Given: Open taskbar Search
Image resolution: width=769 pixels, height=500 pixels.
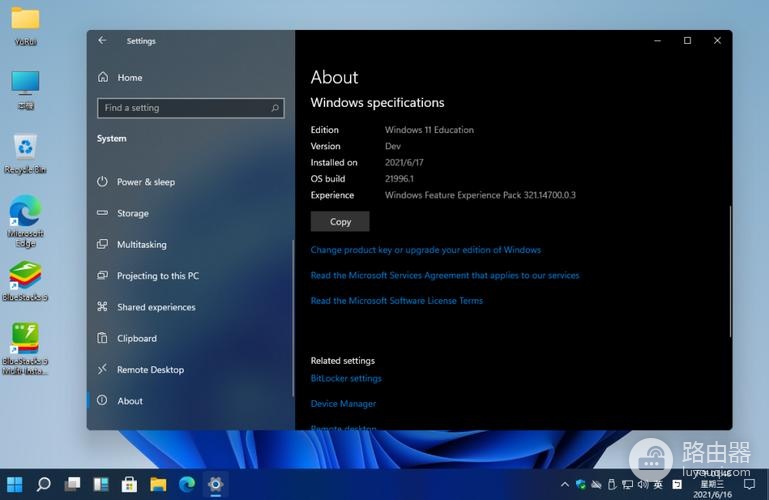Looking at the screenshot, I should (x=43, y=484).
